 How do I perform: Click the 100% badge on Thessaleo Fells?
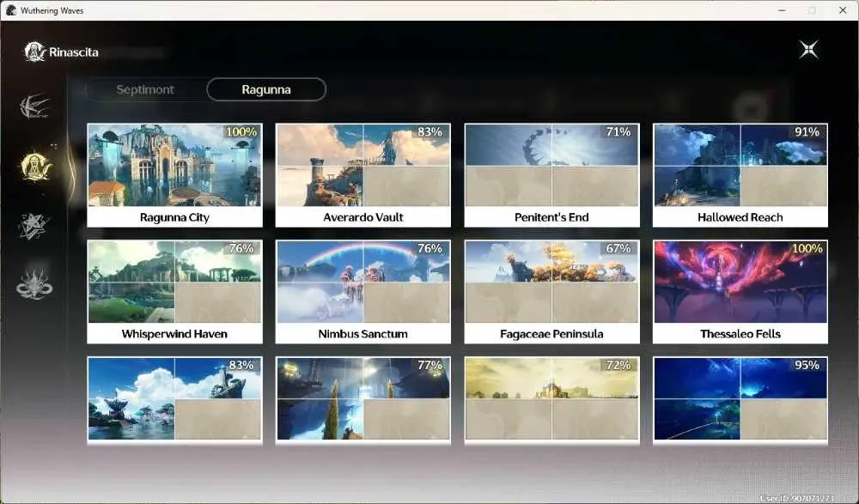point(807,249)
